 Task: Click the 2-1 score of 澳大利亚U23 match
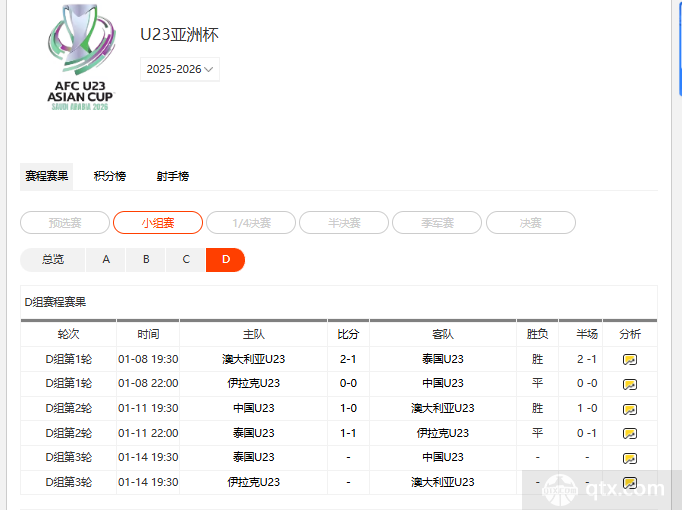348,359
